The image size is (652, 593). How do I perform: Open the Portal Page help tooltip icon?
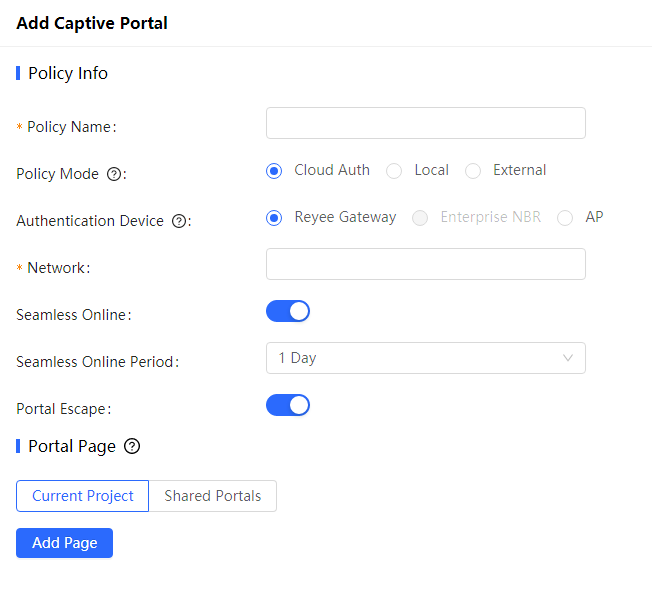(x=131, y=446)
